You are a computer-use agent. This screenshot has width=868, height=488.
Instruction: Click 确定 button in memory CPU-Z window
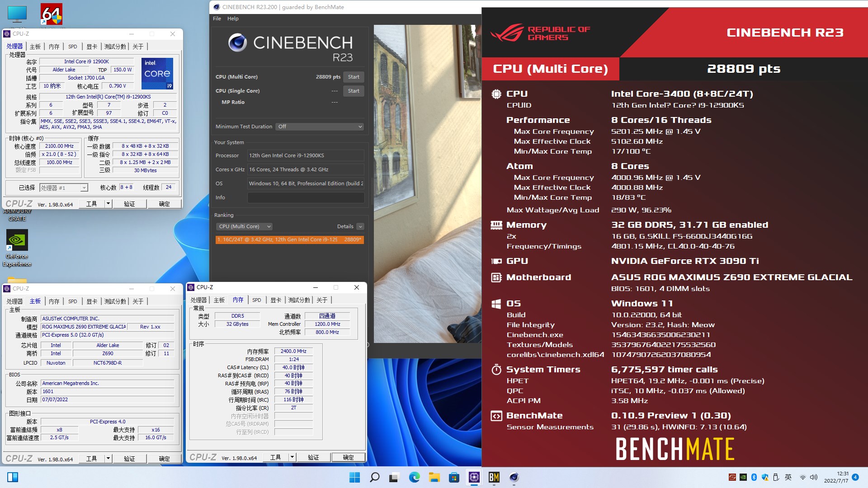click(348, 457)
